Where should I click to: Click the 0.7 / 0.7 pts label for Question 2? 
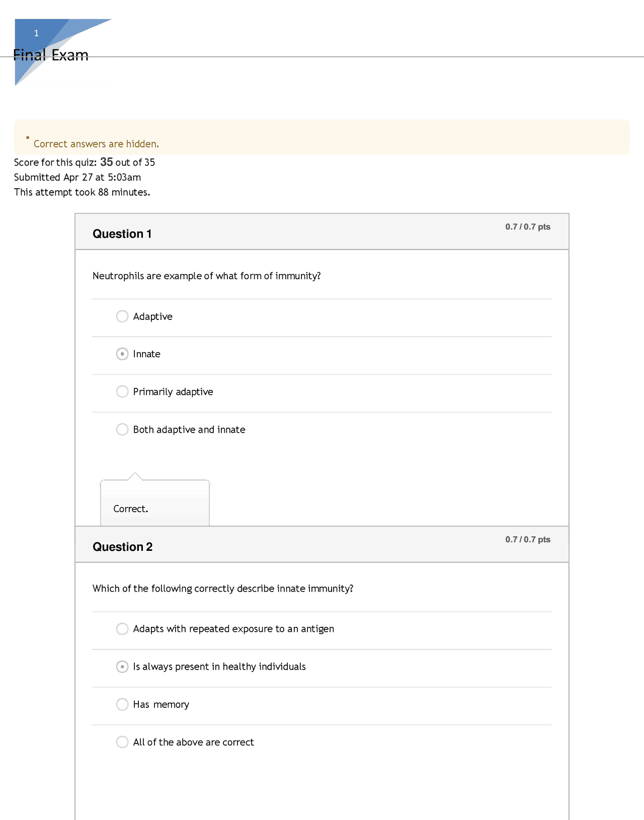[528, 539]
